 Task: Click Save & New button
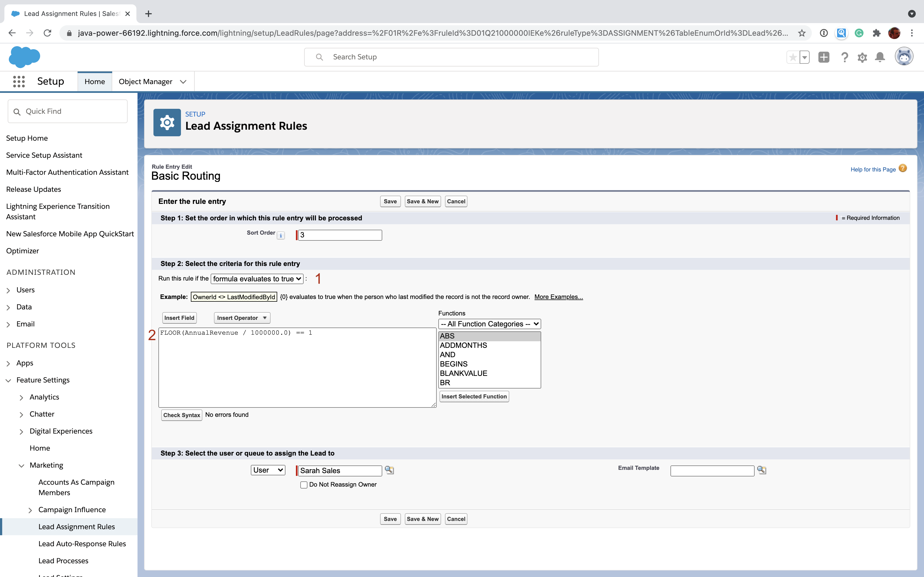(422, 201)
